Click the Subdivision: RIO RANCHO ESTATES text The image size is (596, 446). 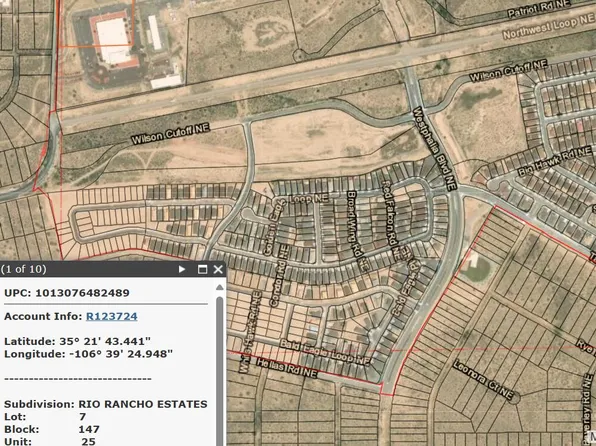pos(106,404)
